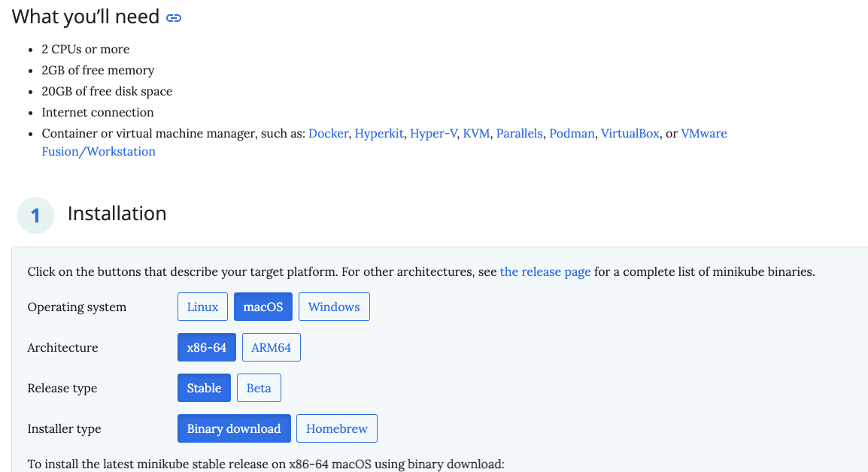Click 'To install the latest minikube stable release' text
This screenshot has width=868, height=472.
coord(266,464)
